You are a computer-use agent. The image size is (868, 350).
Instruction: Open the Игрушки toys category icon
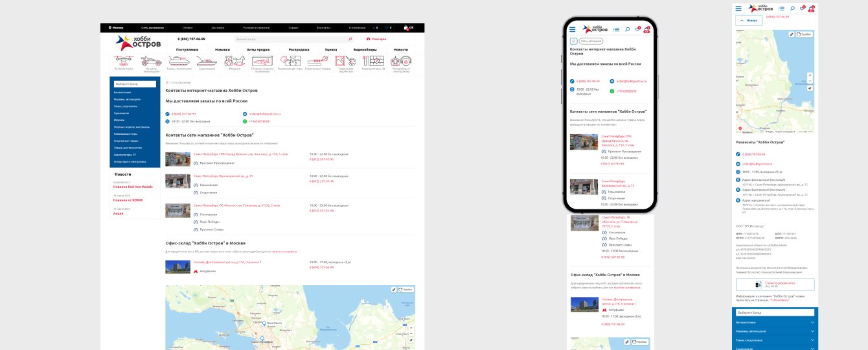pyautogui.click(x=234, y=60)
